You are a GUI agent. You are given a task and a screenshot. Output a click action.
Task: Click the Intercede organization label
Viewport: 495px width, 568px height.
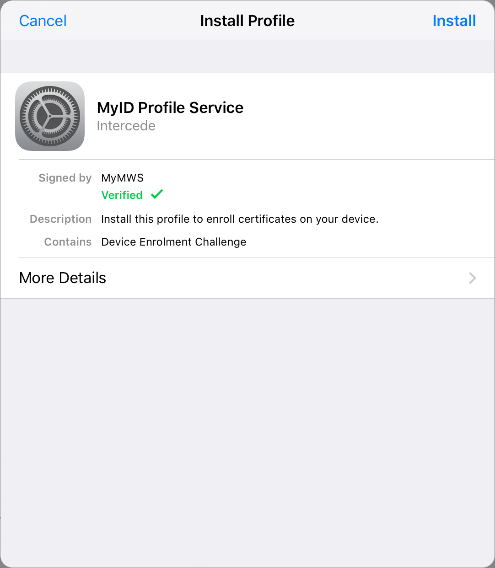click(126, 126)
